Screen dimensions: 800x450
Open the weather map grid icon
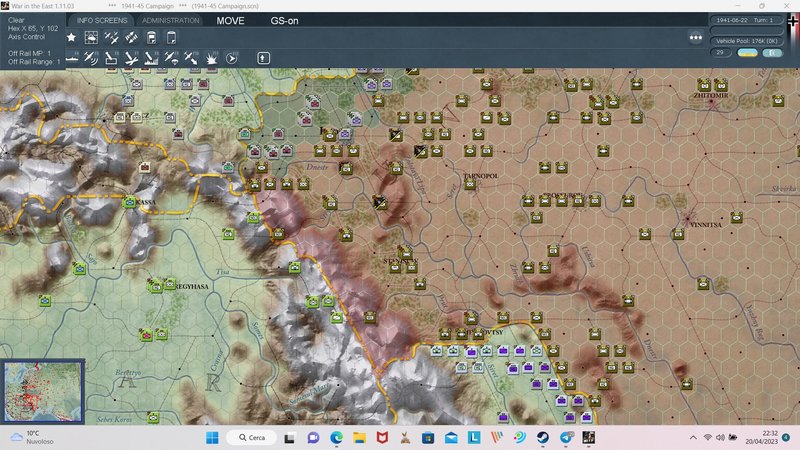(91, 37)
